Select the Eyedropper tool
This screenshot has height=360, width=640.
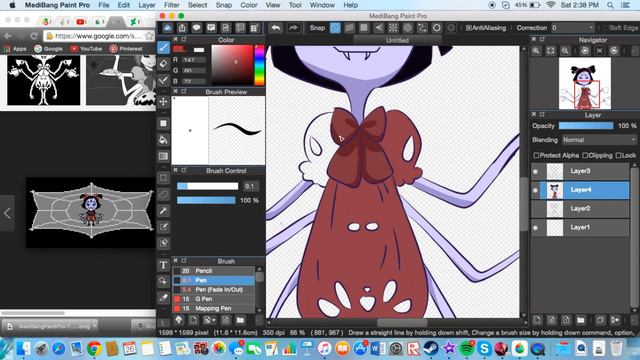(163, 298)
